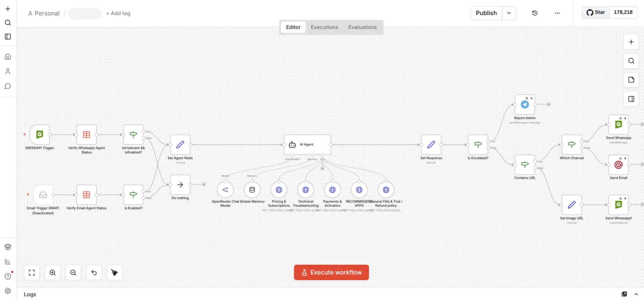Toggle the right side panel icon
The image size is (644, 300).
pyautogui.click(x=631, y=99)
